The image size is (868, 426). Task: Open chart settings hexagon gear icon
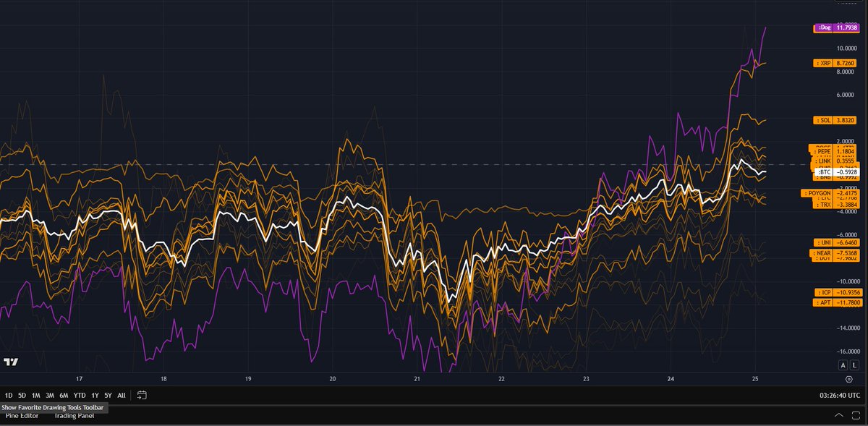pos(848,378)
